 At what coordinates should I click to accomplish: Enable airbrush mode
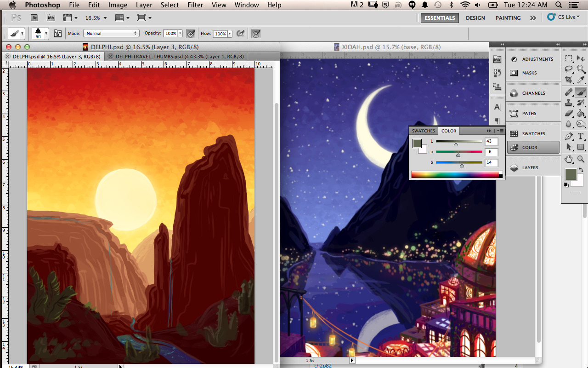[x=240, y=34]
